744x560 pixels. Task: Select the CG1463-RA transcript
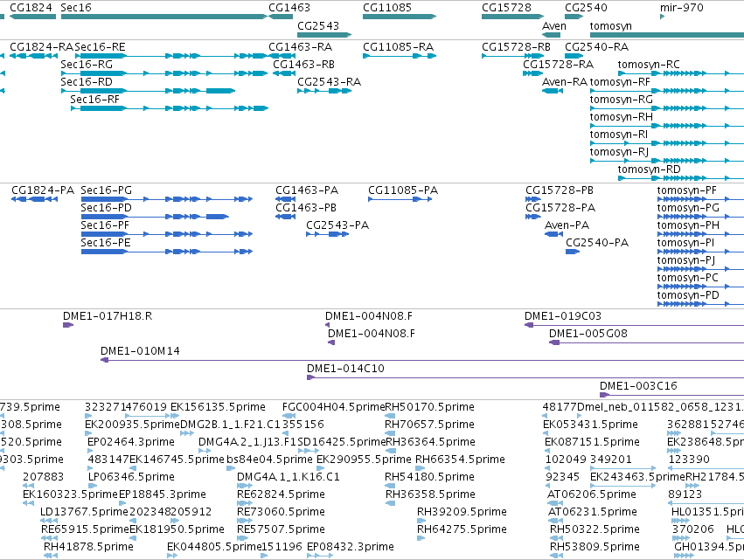pos(281,56)
